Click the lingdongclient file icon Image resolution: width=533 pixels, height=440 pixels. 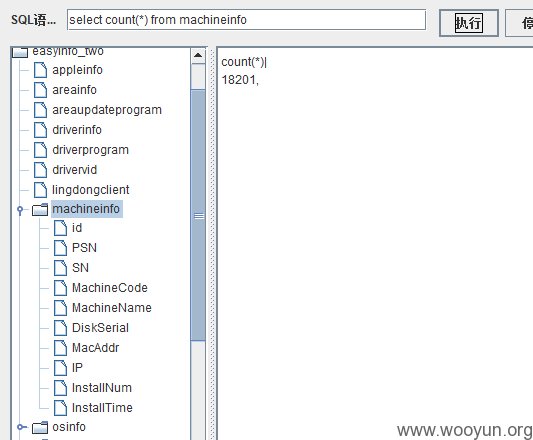[40, 190]
